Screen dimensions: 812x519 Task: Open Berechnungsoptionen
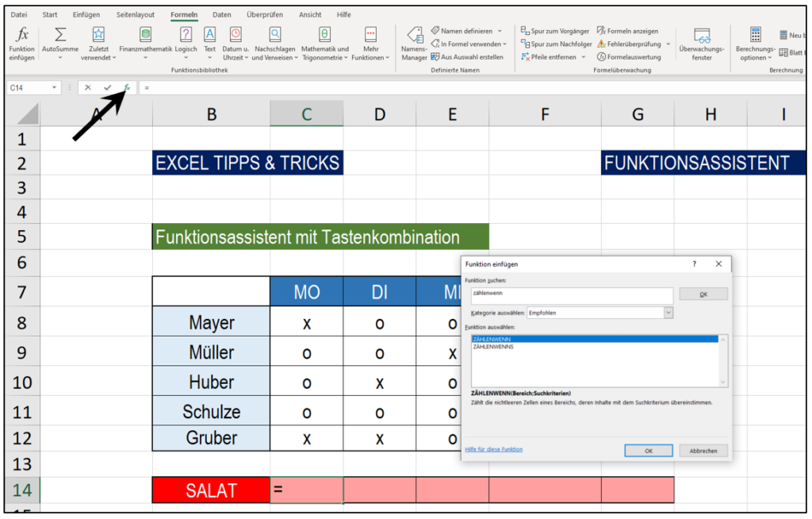coord(756,44)
